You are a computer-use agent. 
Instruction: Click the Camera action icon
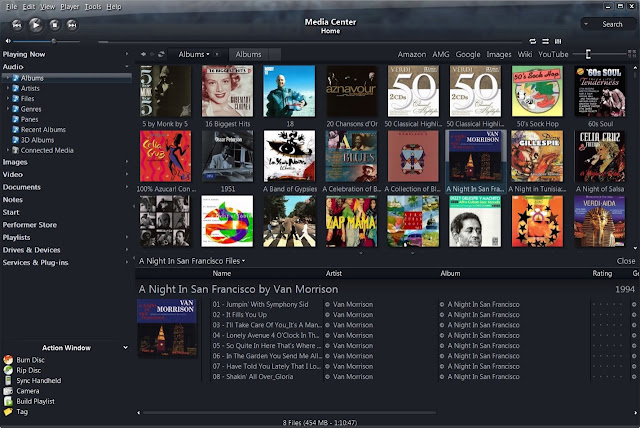(x=8, y=391)
